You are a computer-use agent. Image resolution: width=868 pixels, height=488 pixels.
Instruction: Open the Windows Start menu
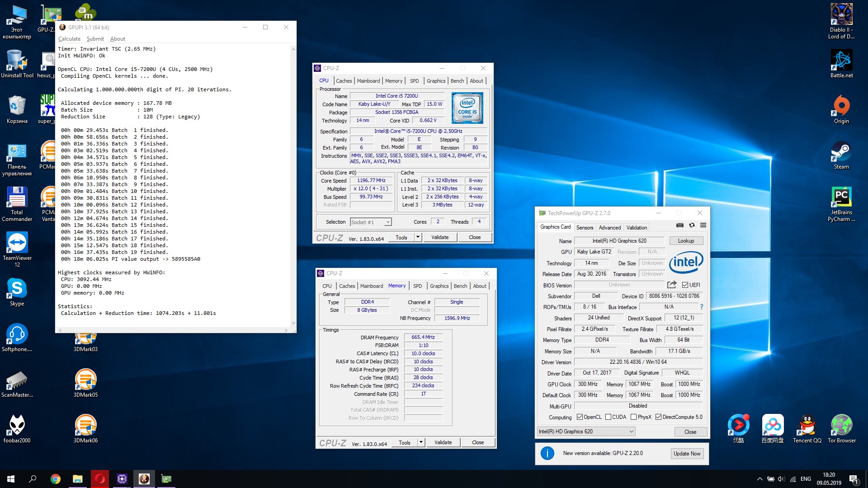coord(11,479)
